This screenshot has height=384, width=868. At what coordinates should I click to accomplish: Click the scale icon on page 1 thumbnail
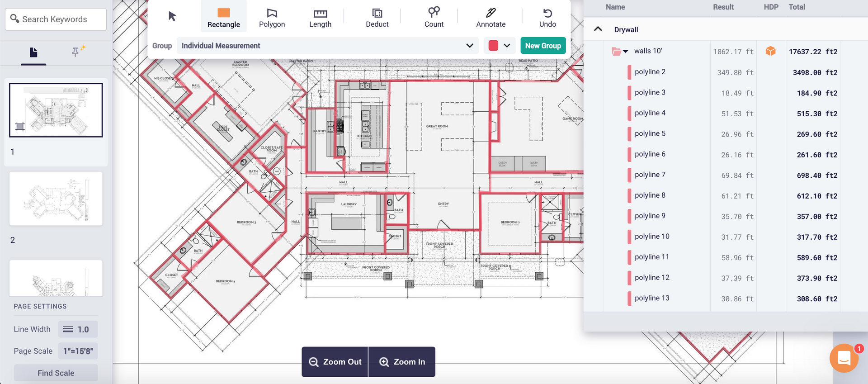[20, 127]
